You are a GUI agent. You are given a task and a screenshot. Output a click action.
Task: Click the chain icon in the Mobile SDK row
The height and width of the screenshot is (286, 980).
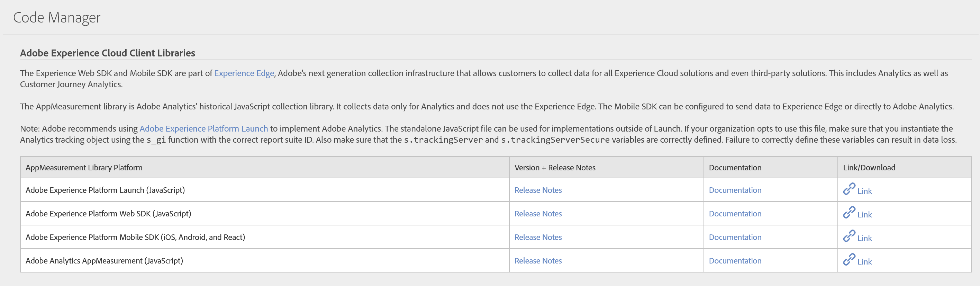[849, 236]
